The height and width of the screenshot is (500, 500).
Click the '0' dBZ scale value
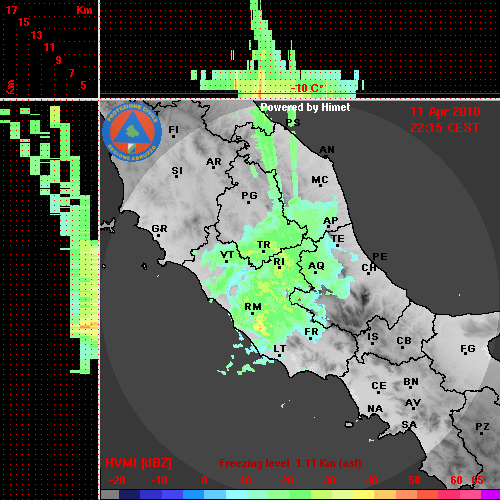(x=204, y=480)
